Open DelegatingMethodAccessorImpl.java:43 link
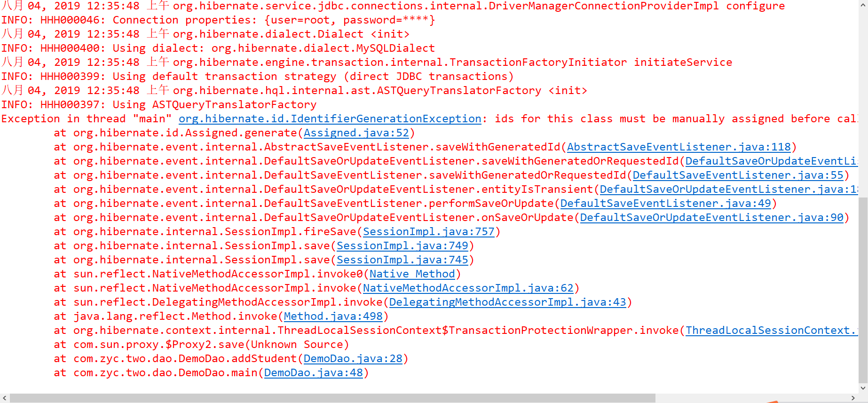Image resolution: width=868 pixels, height=403 pixels. click(508, 302)
